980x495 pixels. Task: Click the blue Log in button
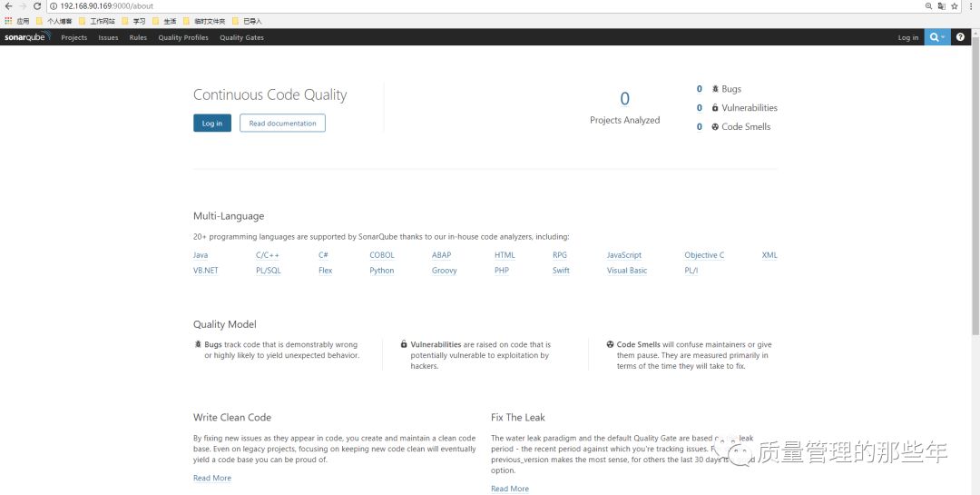pos(211,124)
